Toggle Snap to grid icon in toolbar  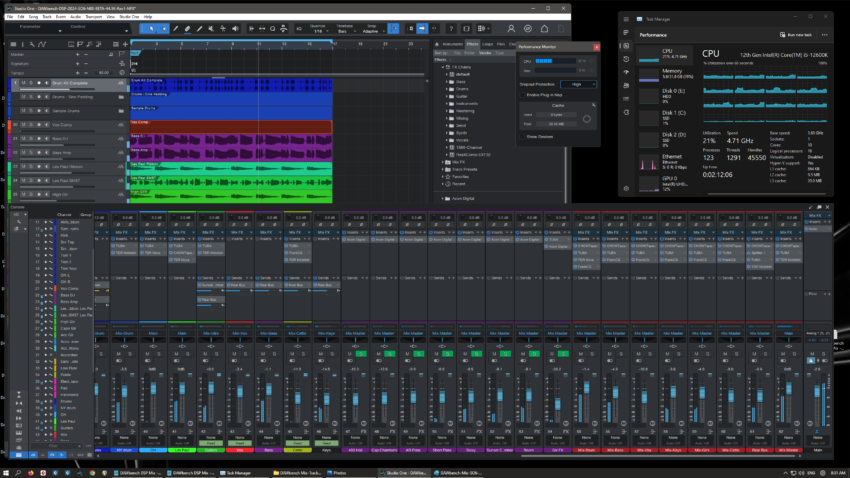pos(394,29)
